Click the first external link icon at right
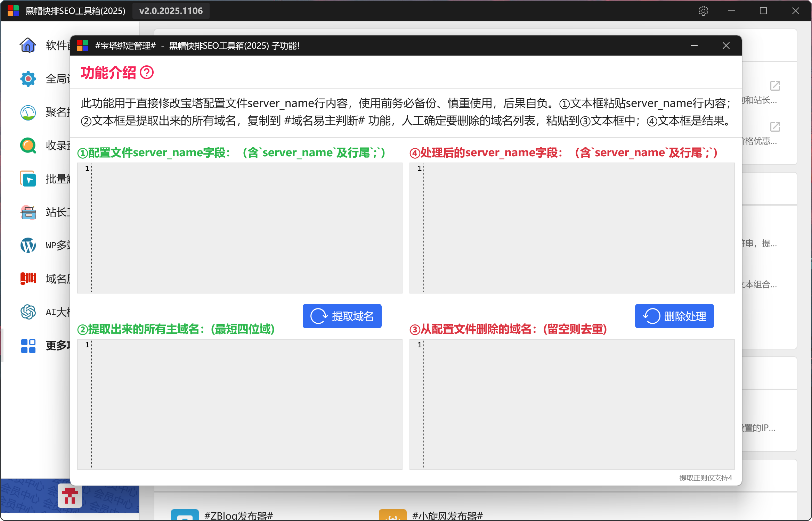This screenshot has height=521, width=812. (x=775, y=86)
